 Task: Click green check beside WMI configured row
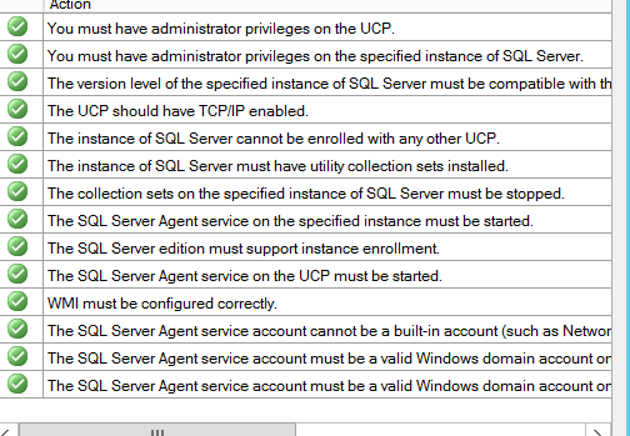coord(17,302)
